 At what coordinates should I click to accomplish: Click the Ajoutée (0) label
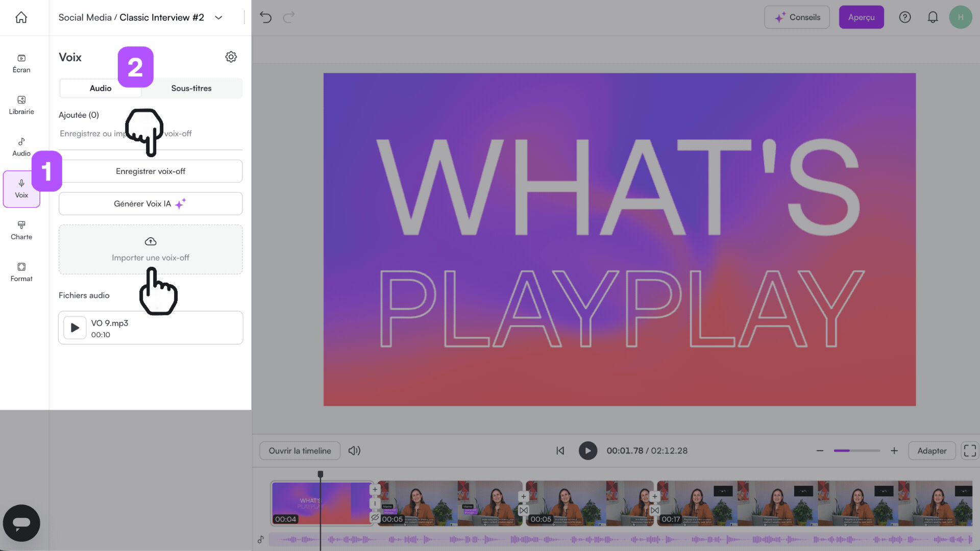pyautogui.click(x=79, y=115)
